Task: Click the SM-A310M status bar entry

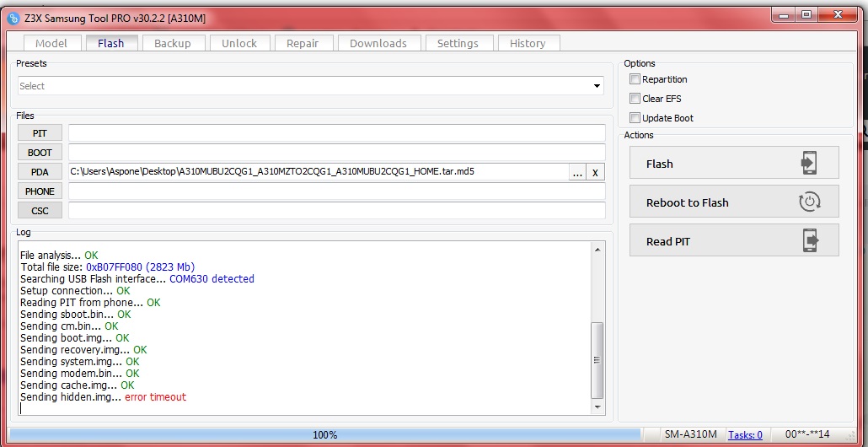Action: click(690, 435)
